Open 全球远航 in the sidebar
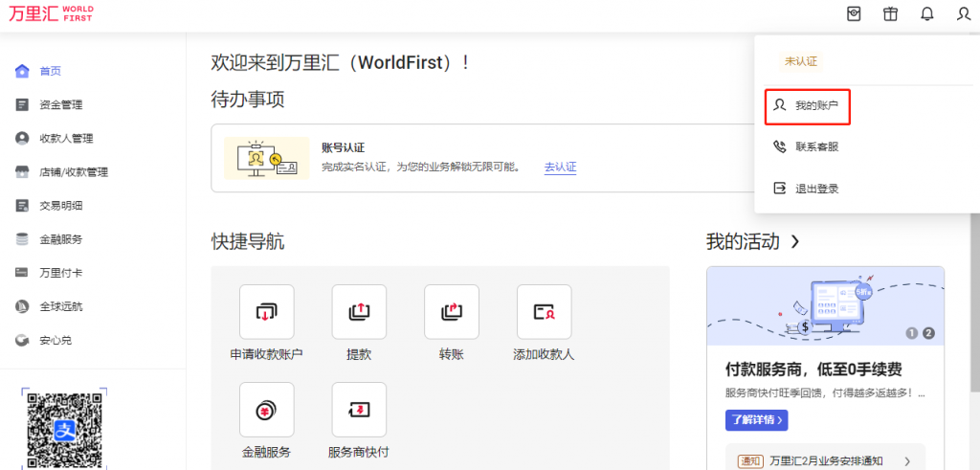Screen dimensions: 980x470 (60, 306)
